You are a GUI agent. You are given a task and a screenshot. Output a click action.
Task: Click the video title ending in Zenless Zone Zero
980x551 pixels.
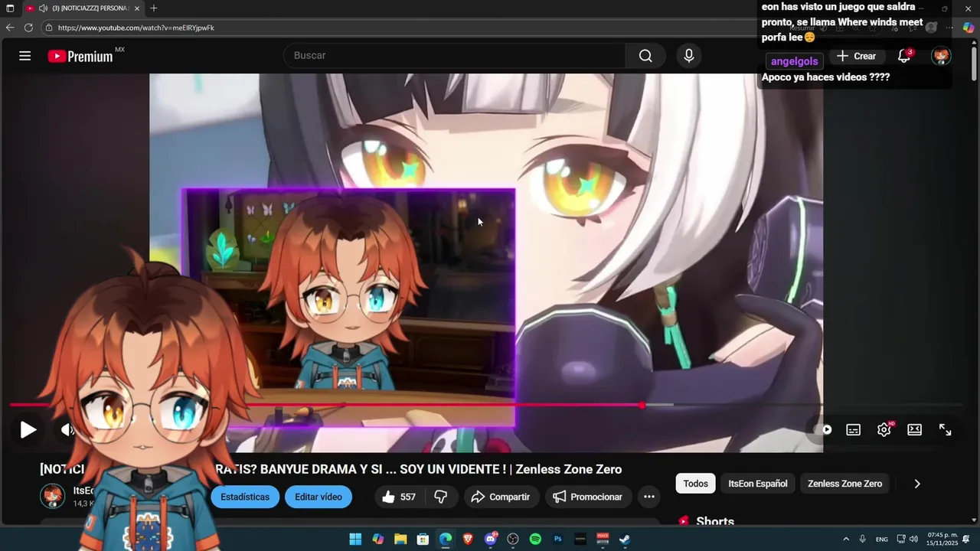tap(331, 469)
